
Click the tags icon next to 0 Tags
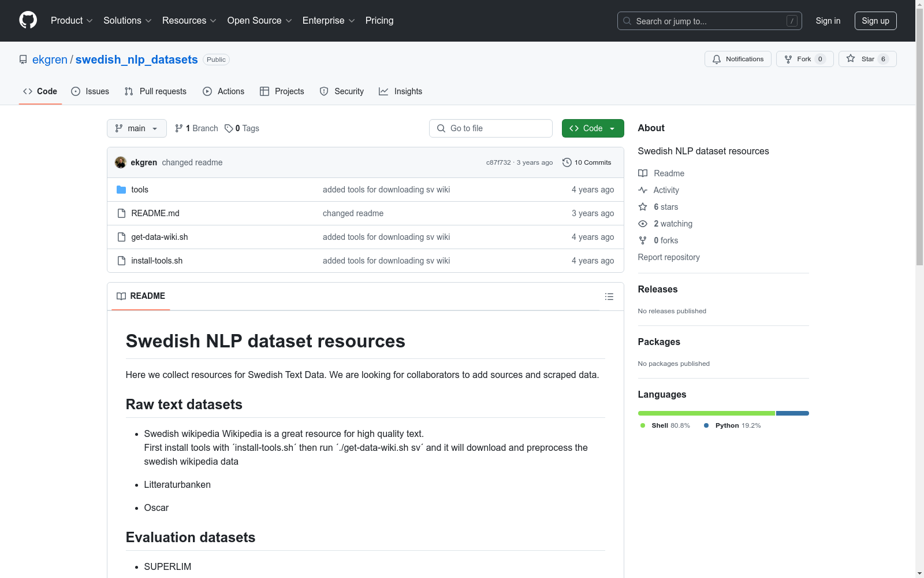point(229,128)
